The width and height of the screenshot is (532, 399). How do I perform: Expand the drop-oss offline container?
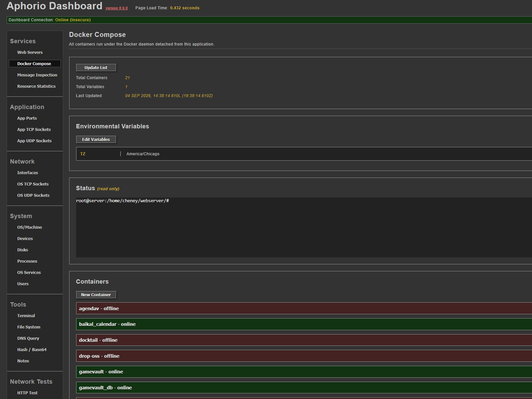304,356
